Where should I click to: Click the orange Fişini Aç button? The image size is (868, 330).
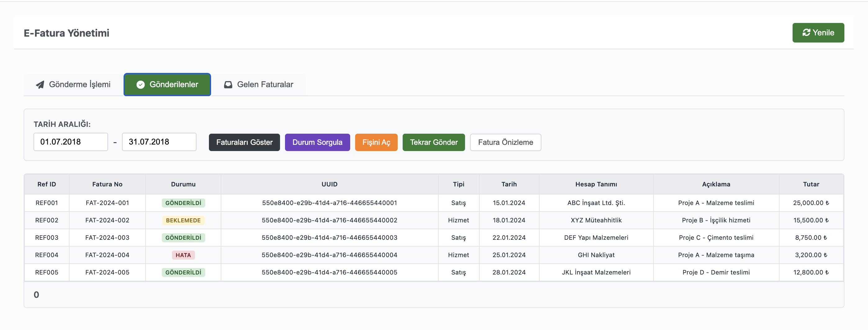coord(376,142)
